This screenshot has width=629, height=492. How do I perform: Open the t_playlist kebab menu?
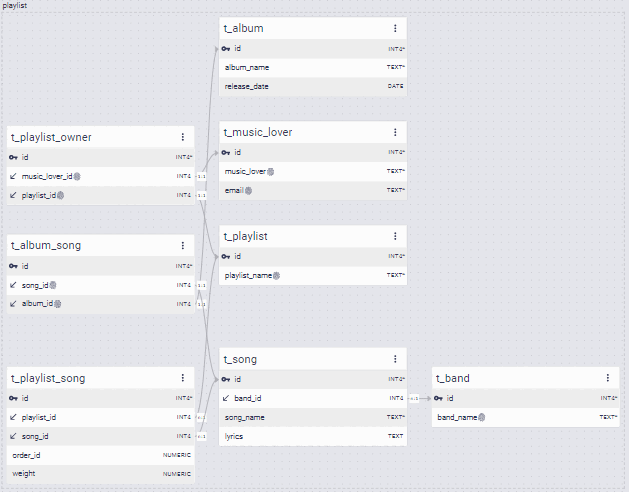395,236
